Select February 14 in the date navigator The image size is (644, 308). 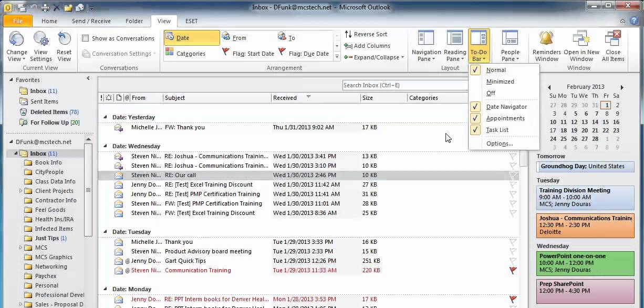596,122
